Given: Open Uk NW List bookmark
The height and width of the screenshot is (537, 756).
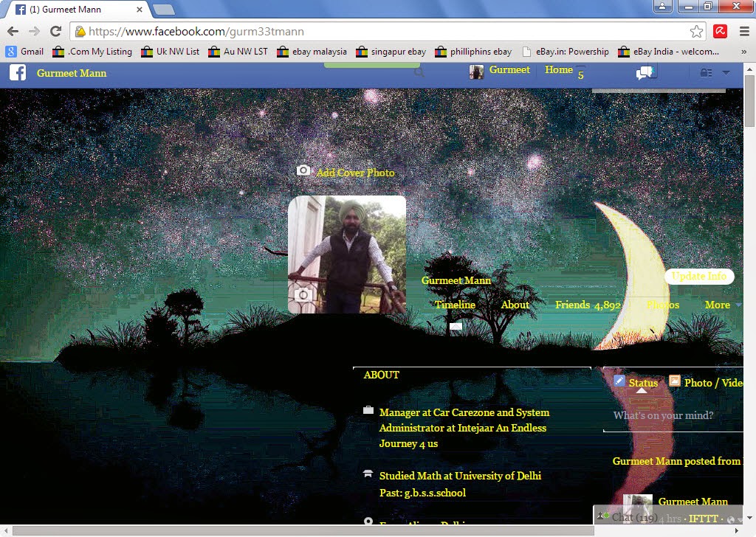Looking at the screenshot, I should pyautogui.click(x=171, y=52).
